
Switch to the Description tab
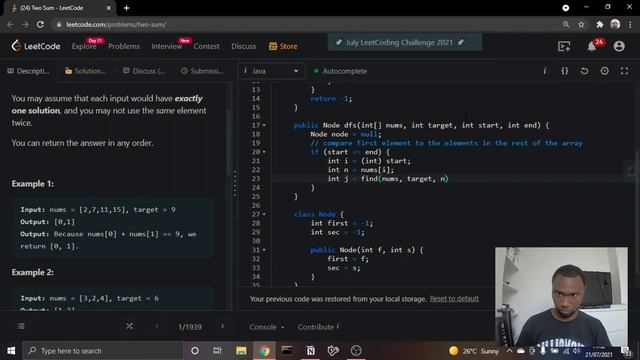[29, 71]
